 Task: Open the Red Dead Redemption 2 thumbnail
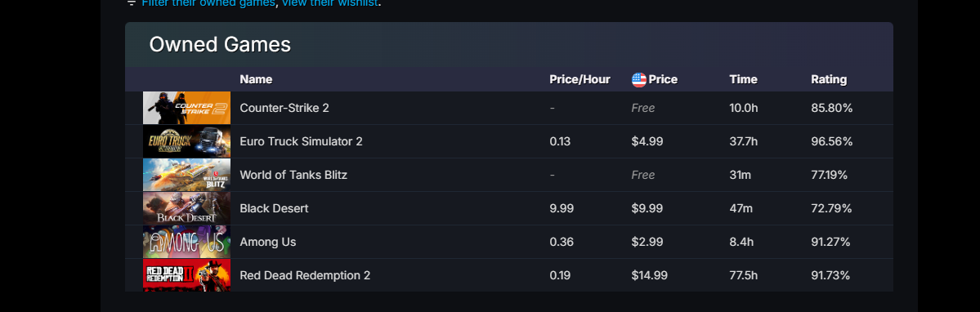[187, 275]
